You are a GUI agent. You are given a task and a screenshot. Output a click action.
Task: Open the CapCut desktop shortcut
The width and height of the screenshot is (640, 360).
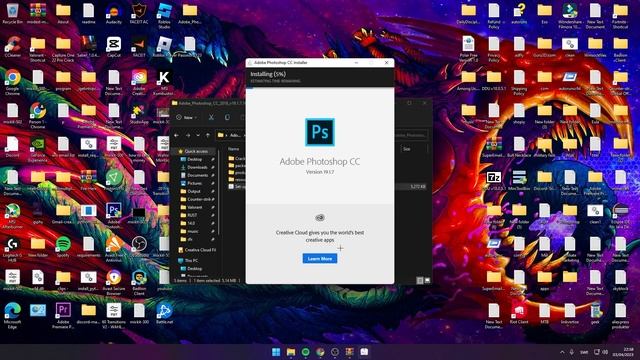tap(113, 47)
